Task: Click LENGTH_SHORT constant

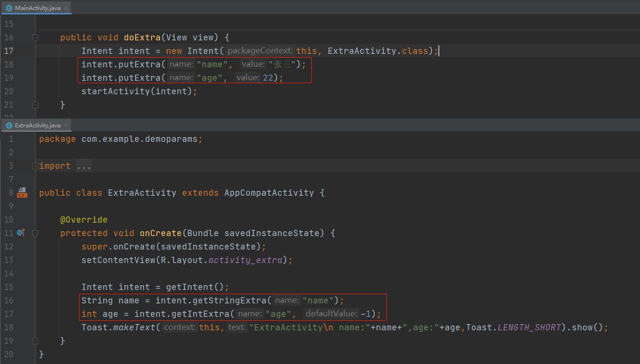Action: [530, 327]
